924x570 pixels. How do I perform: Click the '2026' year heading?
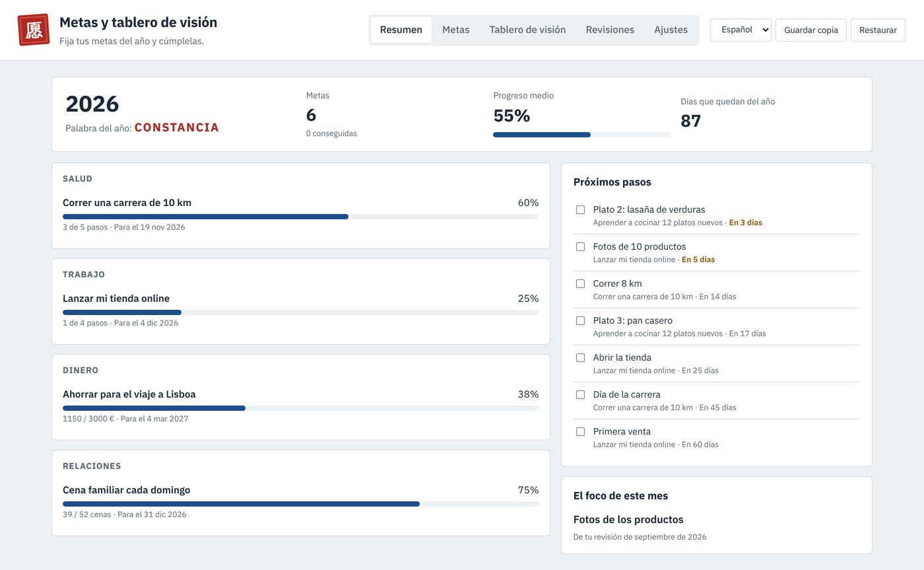click(92, 104)
